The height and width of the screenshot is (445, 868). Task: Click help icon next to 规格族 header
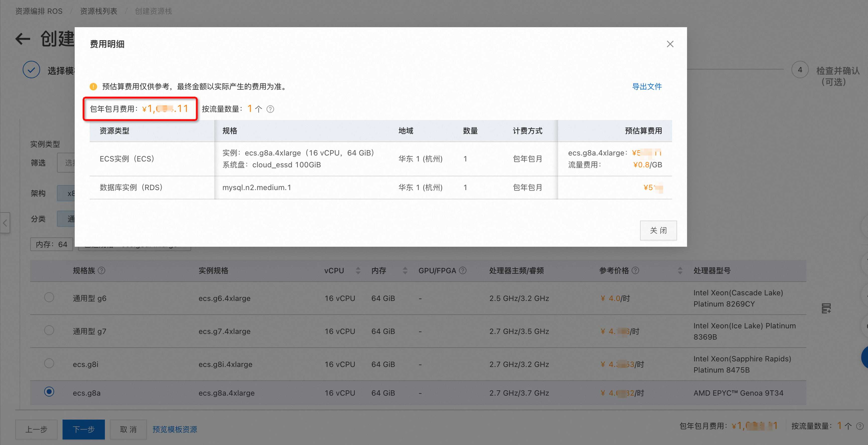[x=101, y=270]
